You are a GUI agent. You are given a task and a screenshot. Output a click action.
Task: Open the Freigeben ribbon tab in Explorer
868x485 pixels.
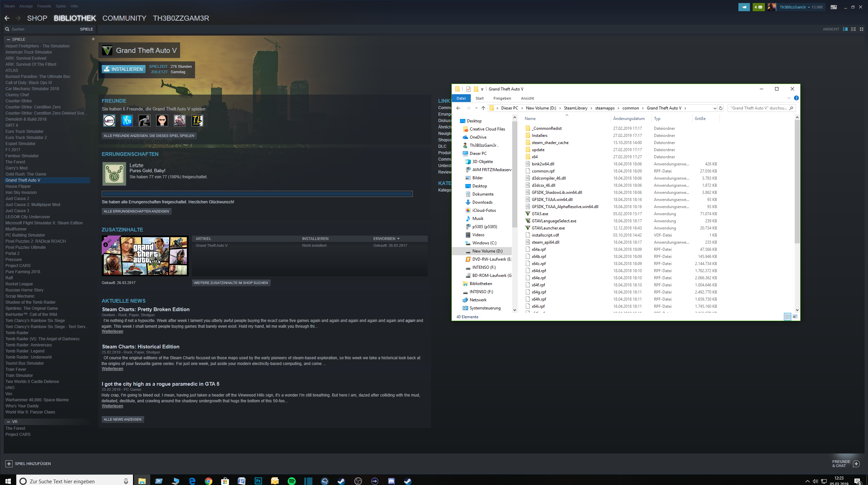point(502,98)
